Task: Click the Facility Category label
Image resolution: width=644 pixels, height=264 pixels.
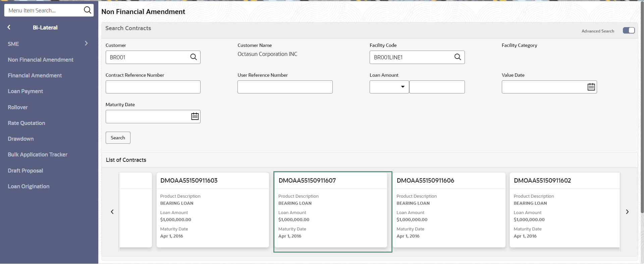Action: (519, 45)
